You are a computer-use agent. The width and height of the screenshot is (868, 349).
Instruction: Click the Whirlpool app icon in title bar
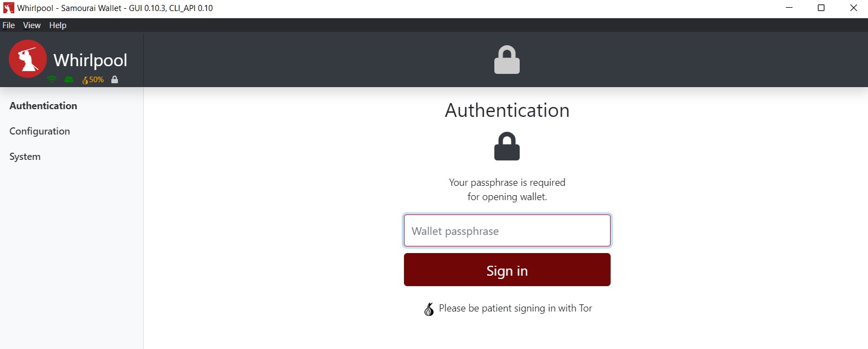coord(8,8)
